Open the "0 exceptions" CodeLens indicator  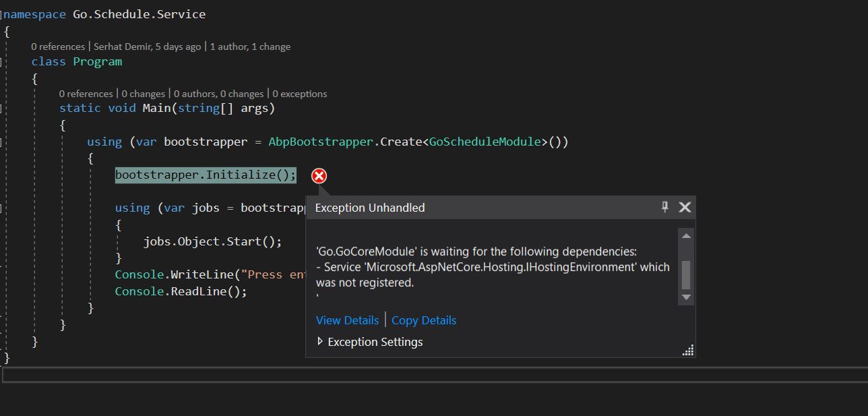point(300,94)
